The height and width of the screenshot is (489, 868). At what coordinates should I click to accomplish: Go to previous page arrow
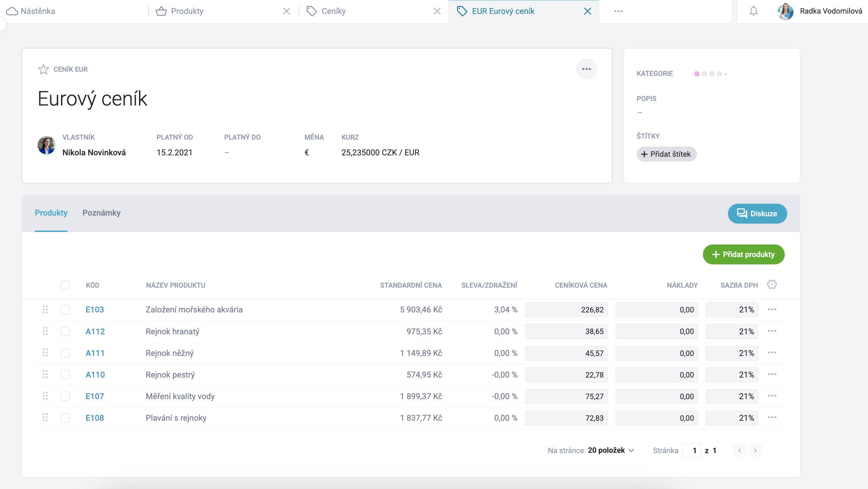pos(739,450)
